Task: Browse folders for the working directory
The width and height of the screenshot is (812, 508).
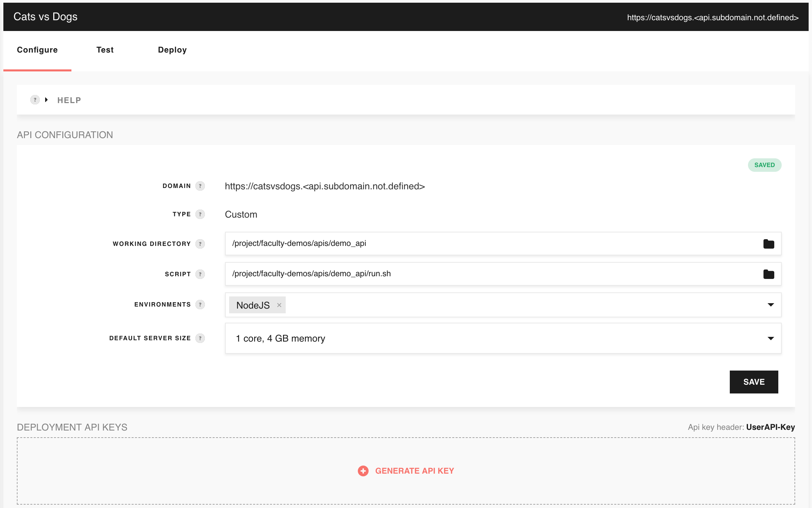Action: tap(769, 244)
